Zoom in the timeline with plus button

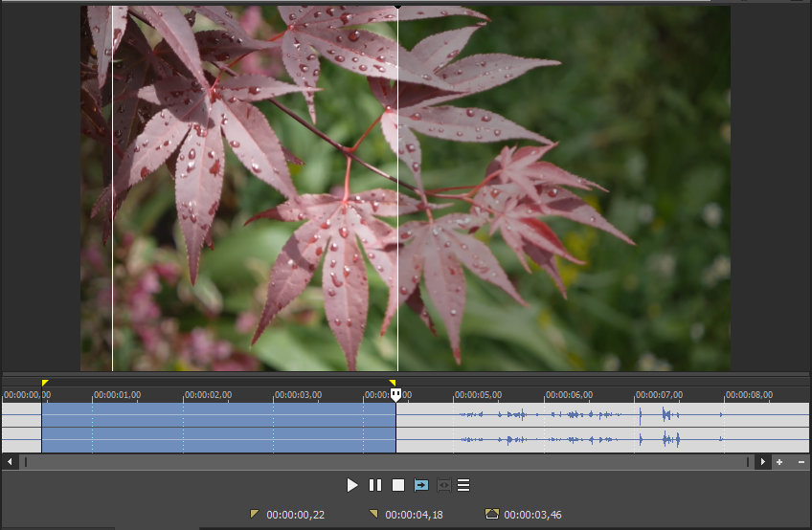(x=779, y=462)
